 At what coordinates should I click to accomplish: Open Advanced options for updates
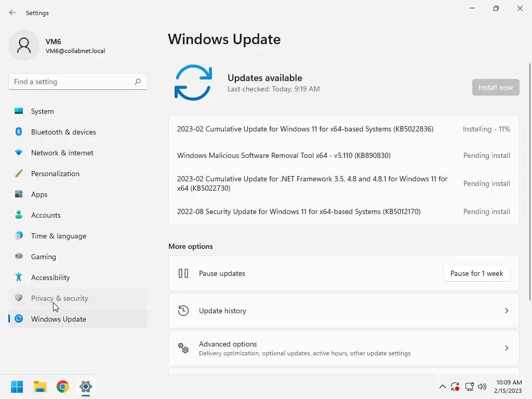pyautogui.click(x=344, y=348)
